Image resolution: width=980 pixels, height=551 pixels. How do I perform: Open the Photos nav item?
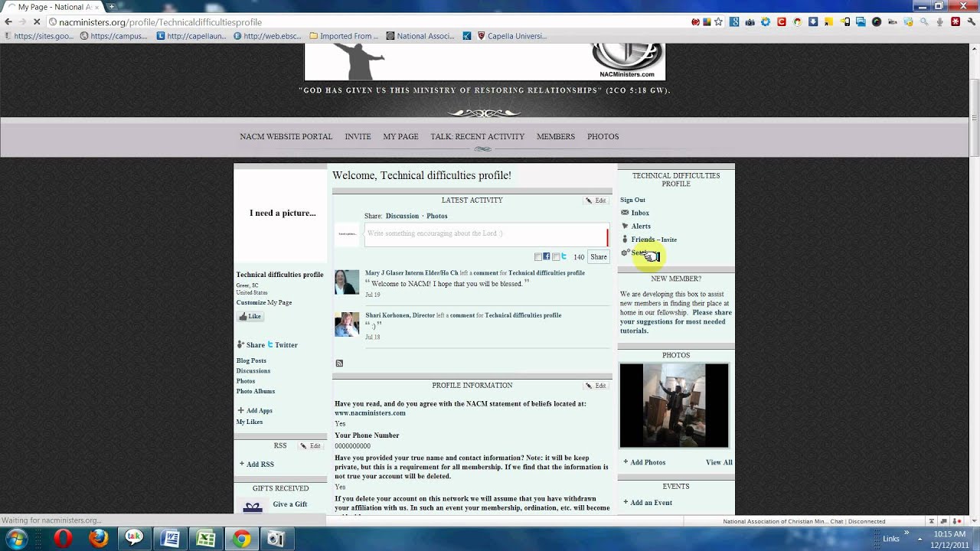tap(603, 136)
